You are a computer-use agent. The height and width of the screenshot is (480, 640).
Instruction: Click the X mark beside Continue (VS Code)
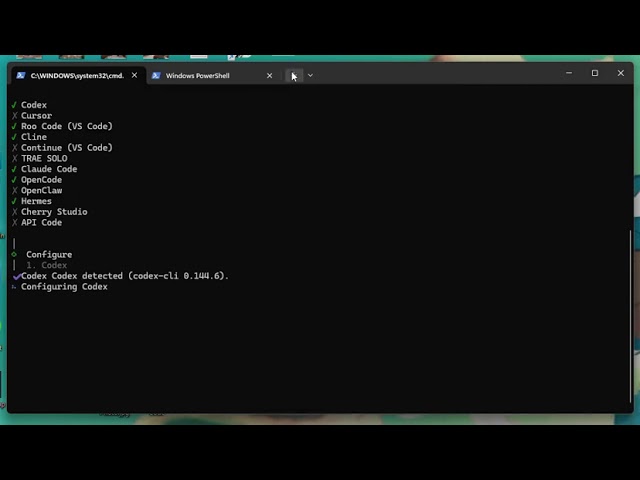(x=15, y=147)
